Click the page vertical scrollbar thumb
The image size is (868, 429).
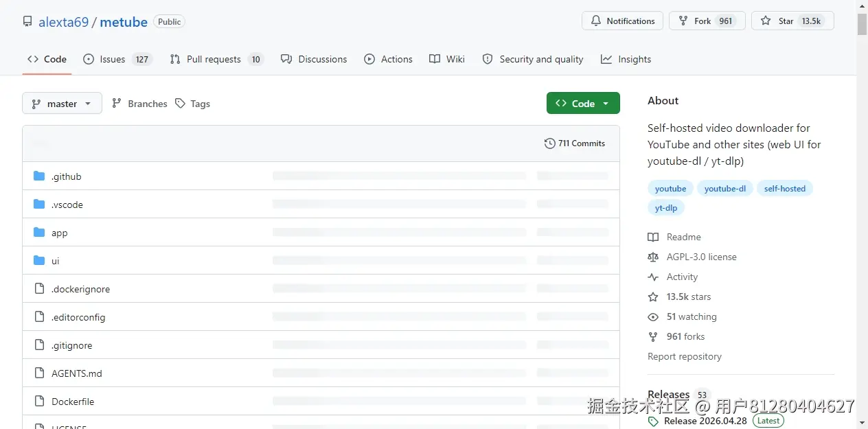point(863,24)
